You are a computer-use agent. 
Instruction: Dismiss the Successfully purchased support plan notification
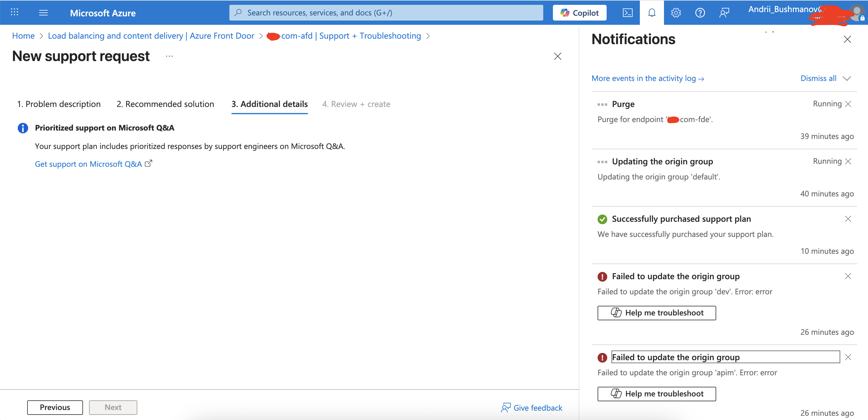click(848, 219)
